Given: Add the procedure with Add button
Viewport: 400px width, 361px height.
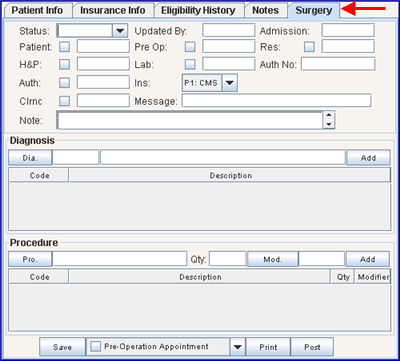Looking at the screenshot, I should 368,259.
